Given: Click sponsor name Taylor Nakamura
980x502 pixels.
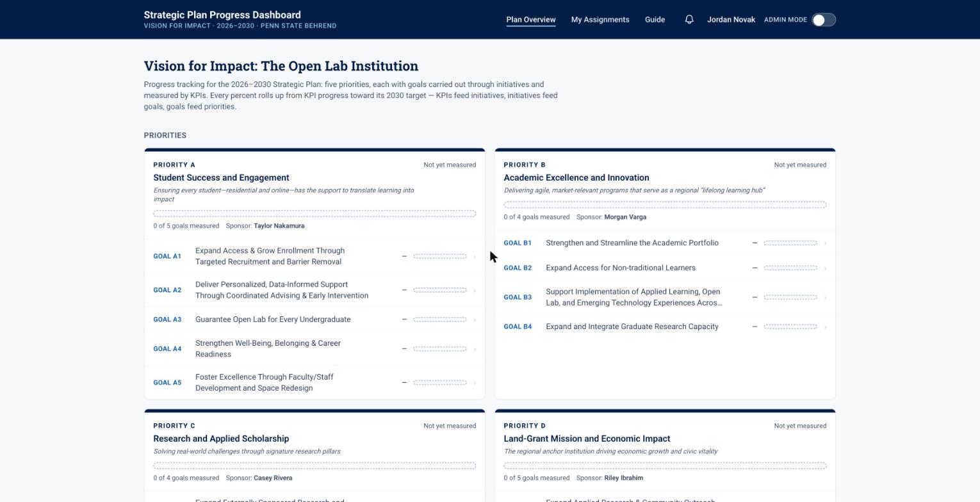Looking at the screenshot, I should 279,226.
